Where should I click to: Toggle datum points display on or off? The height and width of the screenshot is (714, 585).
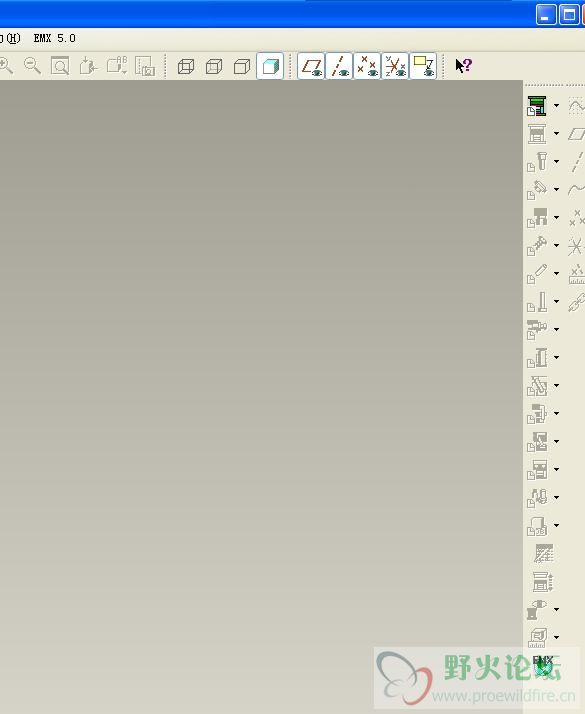pyautogui.click(x=367, y=66)
